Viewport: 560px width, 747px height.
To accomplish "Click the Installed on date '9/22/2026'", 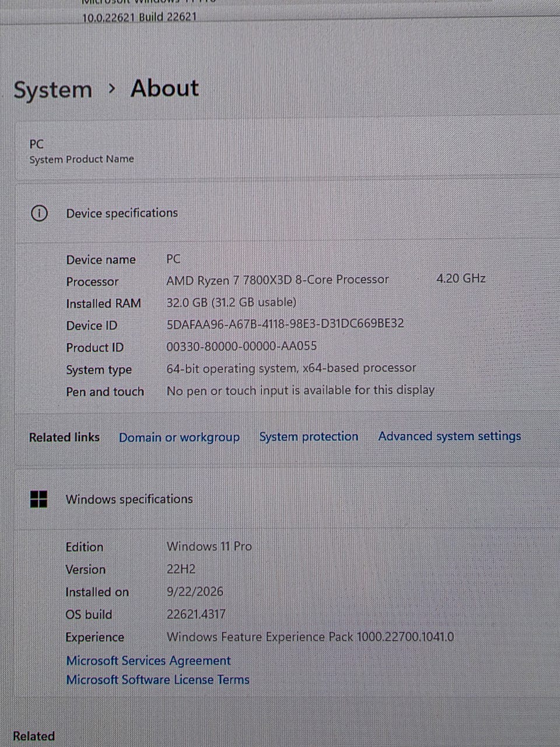I will click(x=195, y=591).
